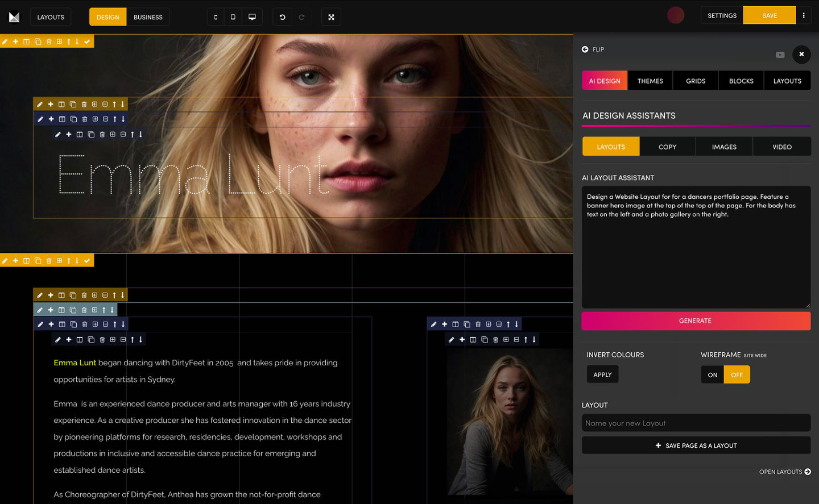Set wireframe toggle to OFF

[737, 375]
